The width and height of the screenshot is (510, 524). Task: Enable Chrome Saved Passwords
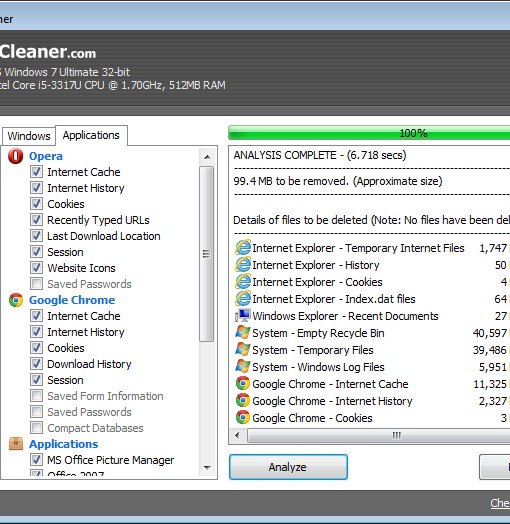pyautogui.click(x=36, y=412)
